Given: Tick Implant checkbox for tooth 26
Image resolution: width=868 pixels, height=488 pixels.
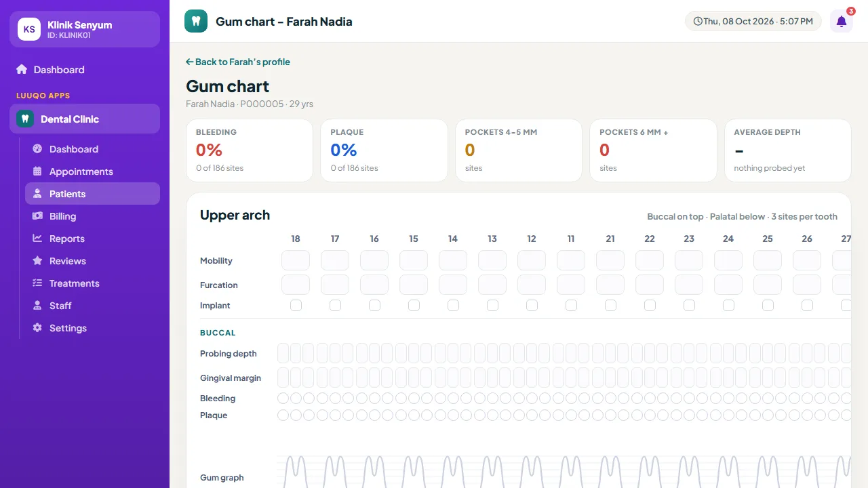Looking at the screenshot, I should coord(807,306).
